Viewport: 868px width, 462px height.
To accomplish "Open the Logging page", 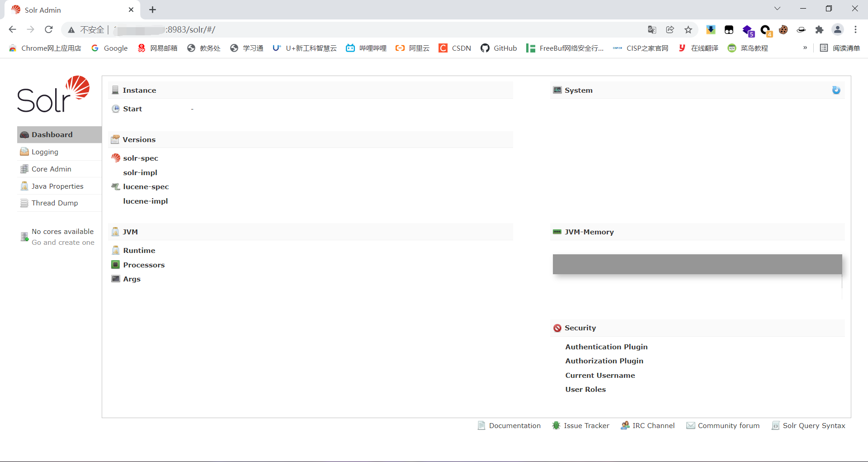I will [59, 152].
